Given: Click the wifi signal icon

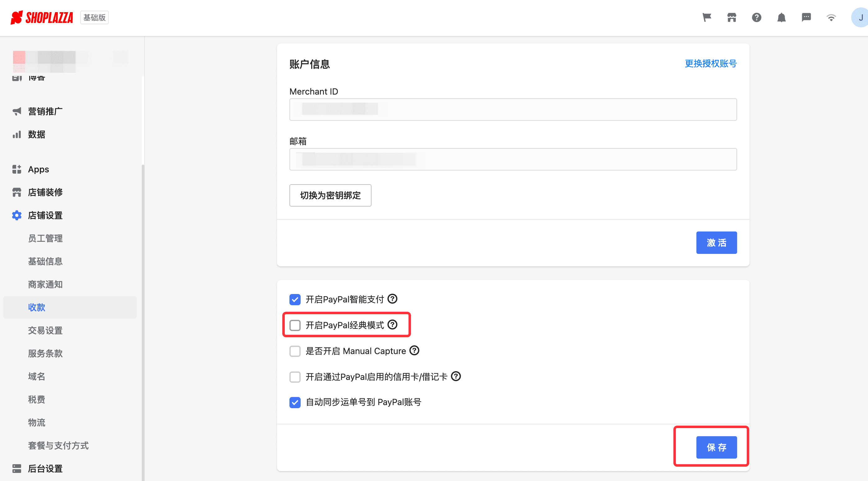Looking at the screenshot, I should [x=831, y=17].
